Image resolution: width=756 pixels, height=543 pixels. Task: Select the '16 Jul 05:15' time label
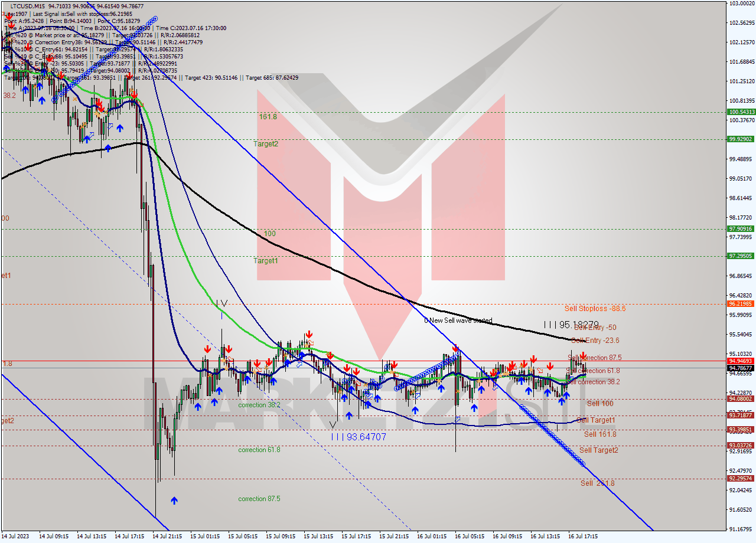pos(470,537)
